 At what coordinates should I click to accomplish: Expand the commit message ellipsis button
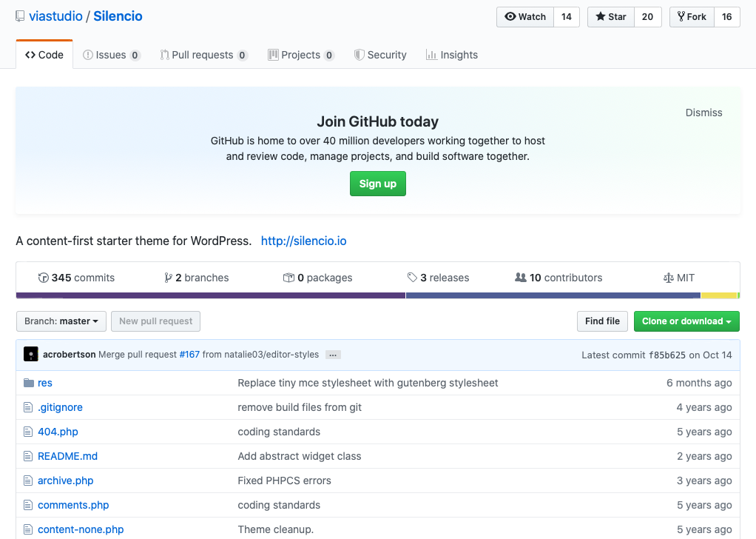click(x=333, y=355)
